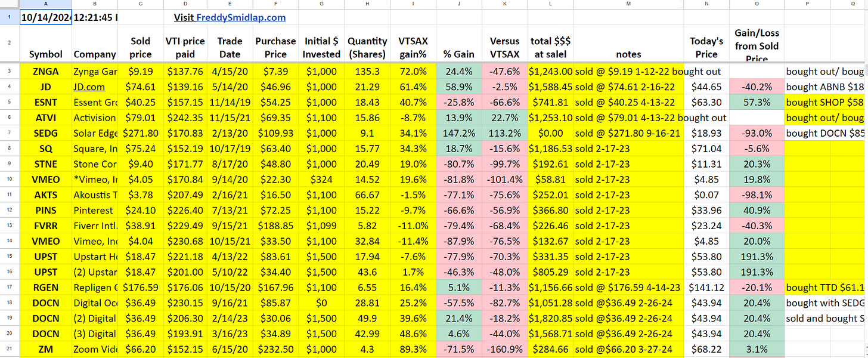Image resolution: width=868 pixels, height=358 pixels.
Task: Click the 'bought TTD $61.1' cell
Action: click(x=825, y=288)
